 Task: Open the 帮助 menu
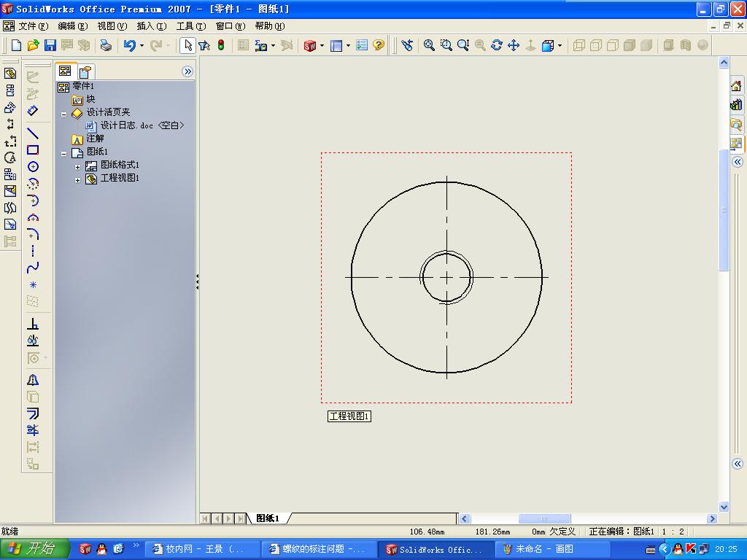(x=270, y=26)
